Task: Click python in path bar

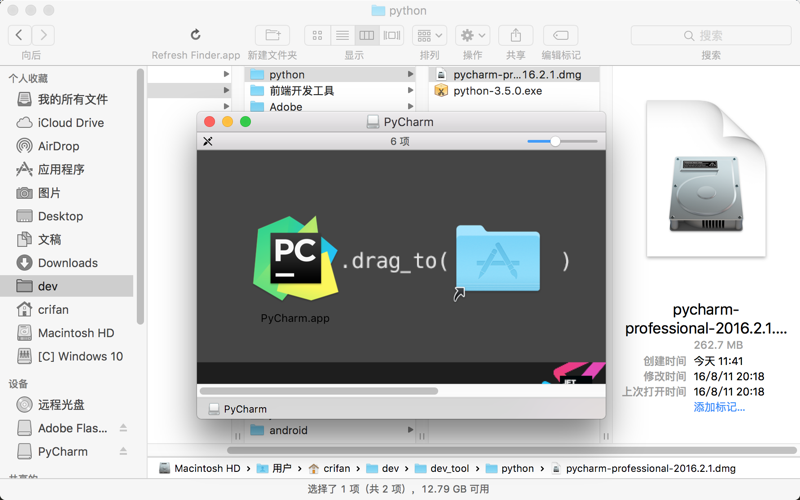Action: (x=510, y=468)
